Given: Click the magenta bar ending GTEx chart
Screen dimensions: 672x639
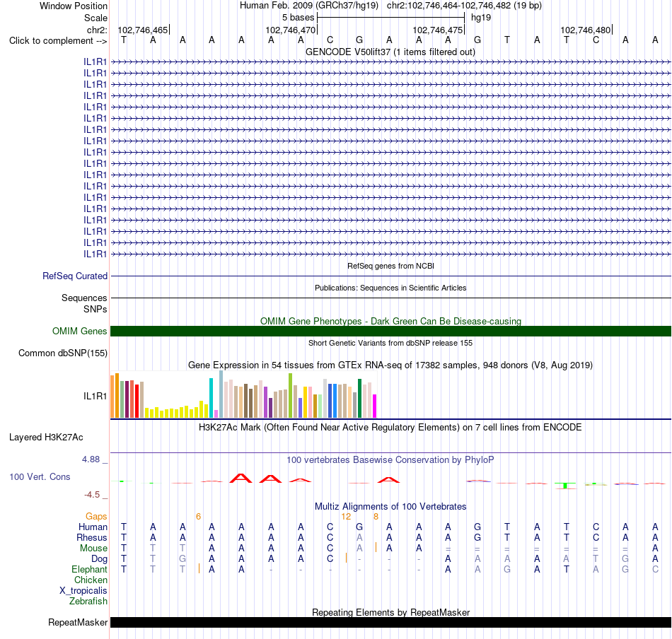Looking at the screenshot, I should (374, 406).
